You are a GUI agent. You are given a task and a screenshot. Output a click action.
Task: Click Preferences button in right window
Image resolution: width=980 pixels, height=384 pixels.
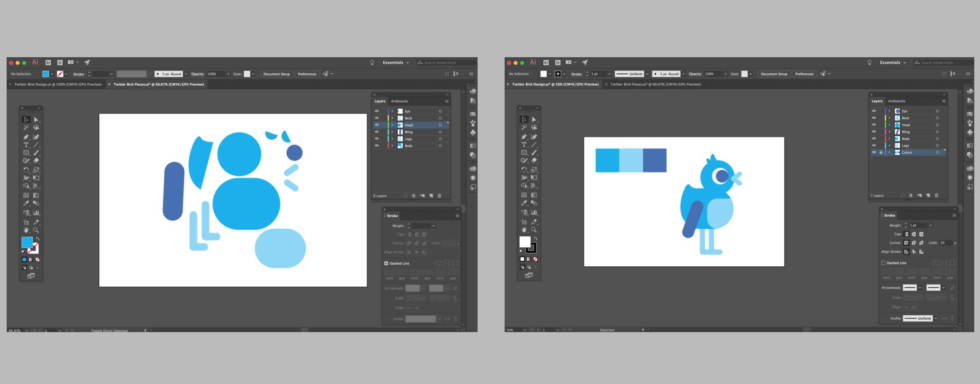(805, 74)
